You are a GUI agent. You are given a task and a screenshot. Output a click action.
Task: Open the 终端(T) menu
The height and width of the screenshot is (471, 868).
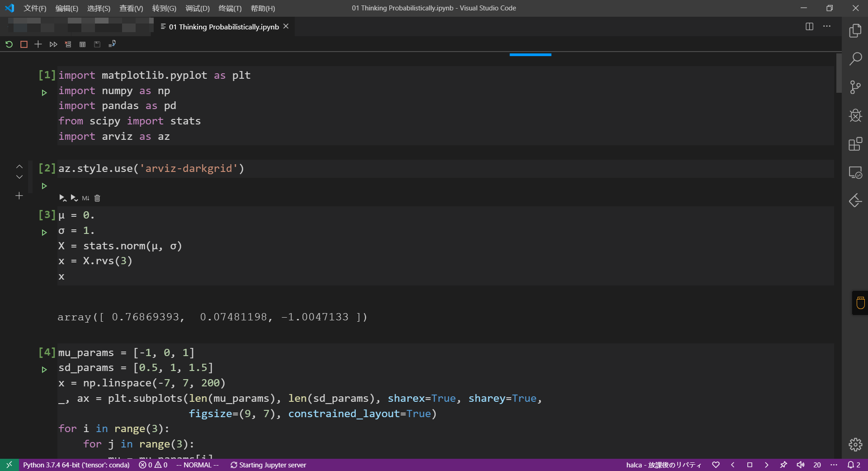point(230,8)
